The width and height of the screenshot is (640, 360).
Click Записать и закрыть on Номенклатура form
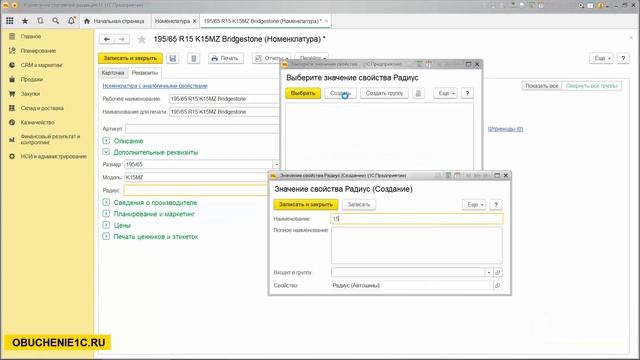click(130, 58)
